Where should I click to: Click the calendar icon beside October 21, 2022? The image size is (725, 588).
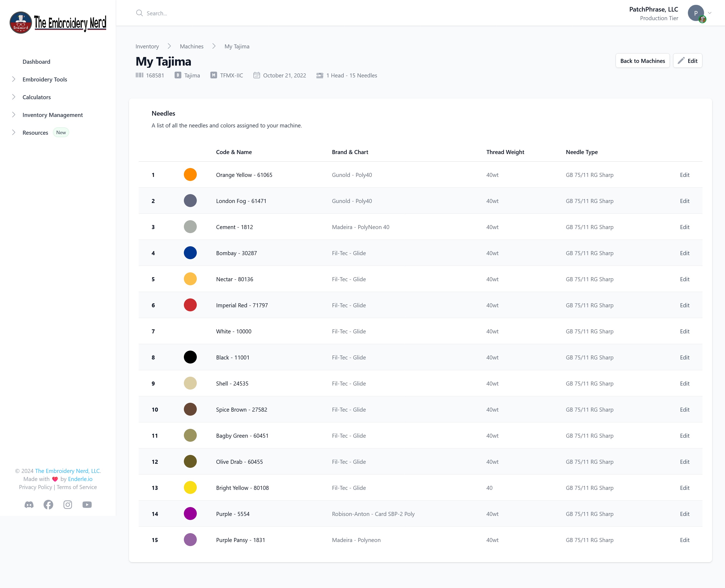257,75
